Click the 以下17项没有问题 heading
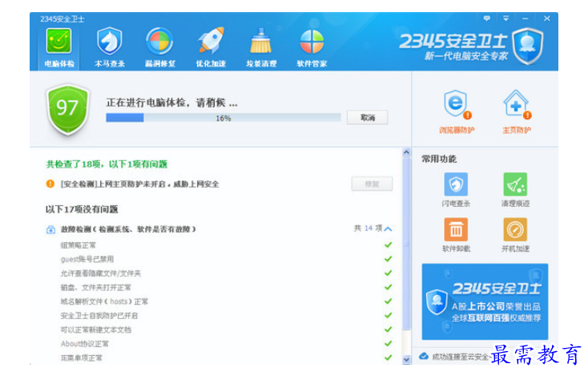Image resolution: width=588 pixels, height=380 pixels. 82,209
